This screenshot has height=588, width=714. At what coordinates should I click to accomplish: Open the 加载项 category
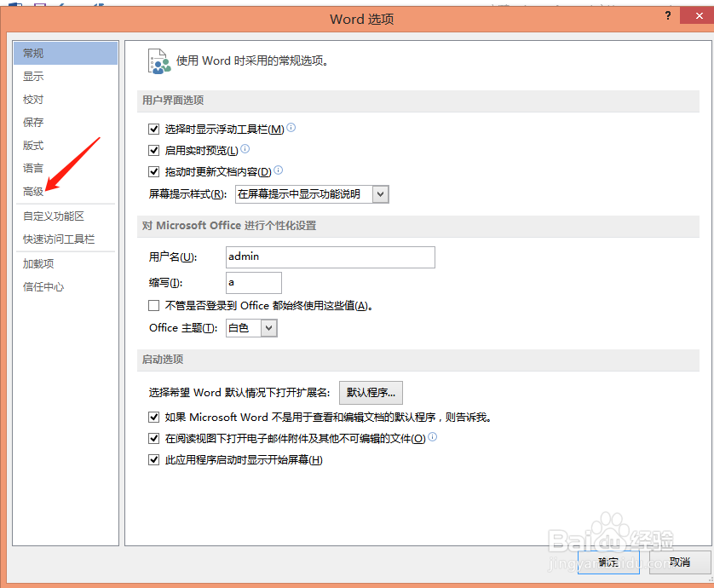(x=66, y=263)
